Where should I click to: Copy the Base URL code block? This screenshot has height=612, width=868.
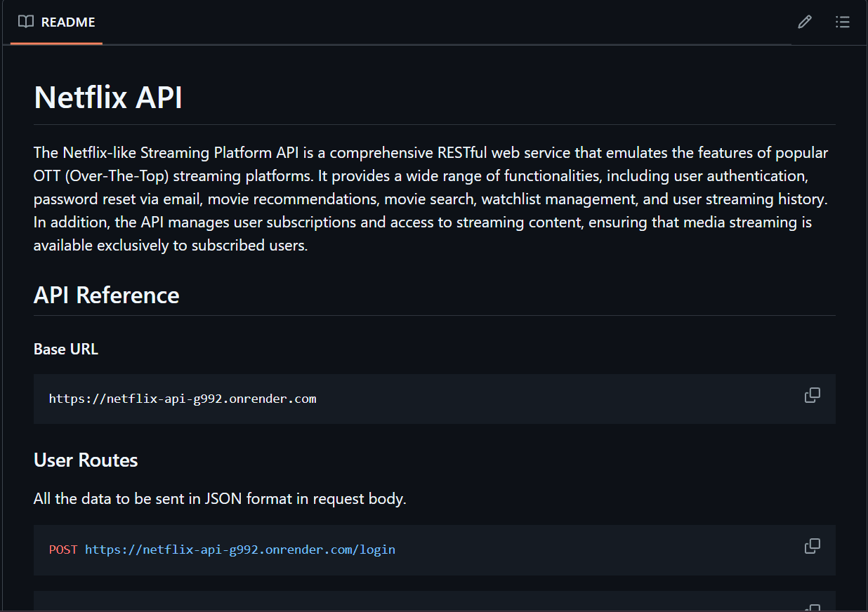pyautogui.click(x=813, y=395)
